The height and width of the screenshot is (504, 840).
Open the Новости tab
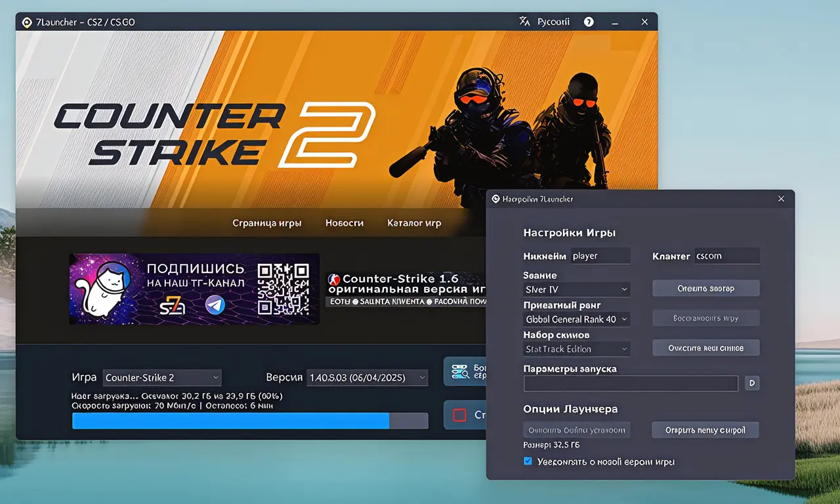[x=344, y=223]
